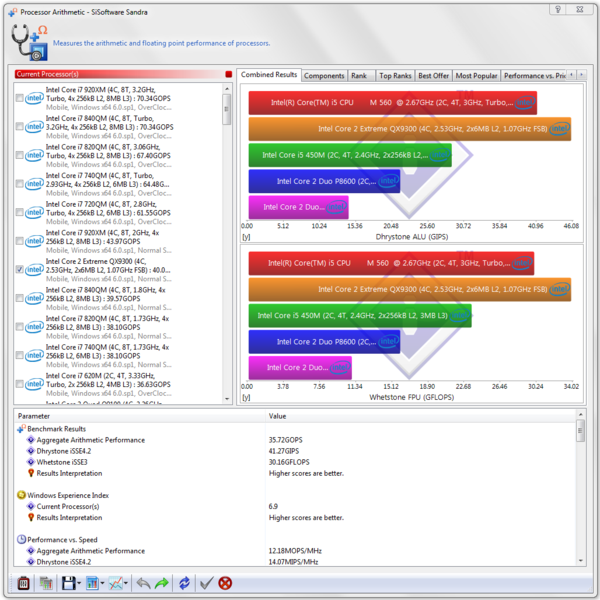Open the Most Popular tab

[476, 76]
